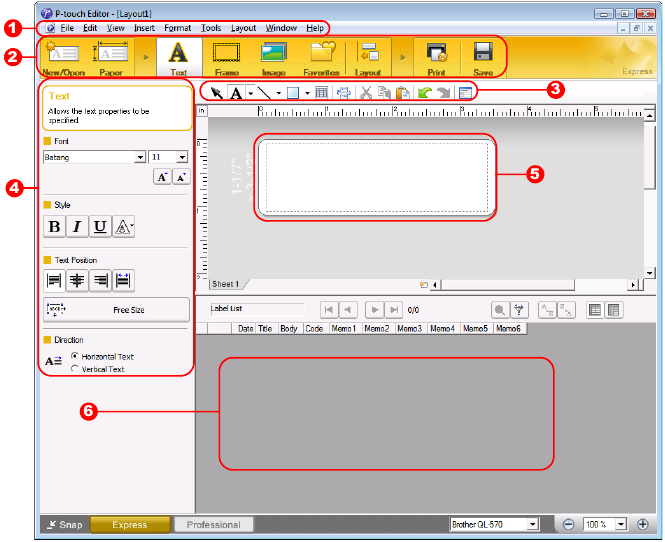
Task: Align text right
Action: 101,280
